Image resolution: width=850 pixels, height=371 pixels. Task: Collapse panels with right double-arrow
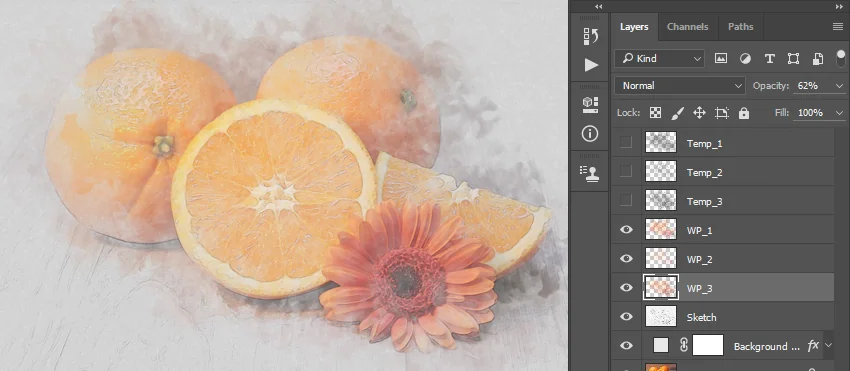839,7
